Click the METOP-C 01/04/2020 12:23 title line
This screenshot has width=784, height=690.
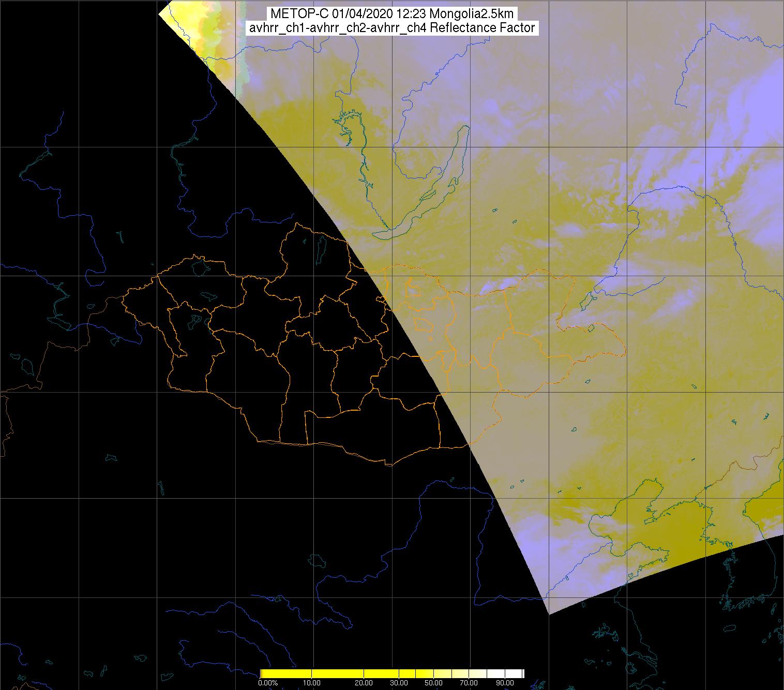click(x=392, y=14)
